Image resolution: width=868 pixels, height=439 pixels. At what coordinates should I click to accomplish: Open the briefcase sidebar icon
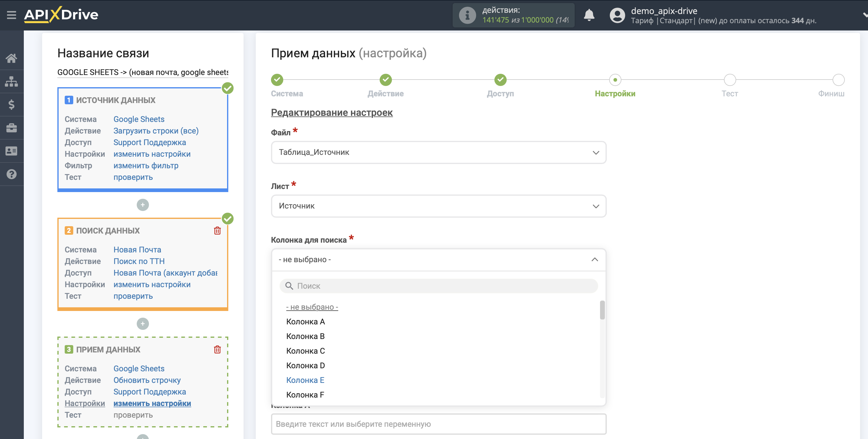pos(12,128)
